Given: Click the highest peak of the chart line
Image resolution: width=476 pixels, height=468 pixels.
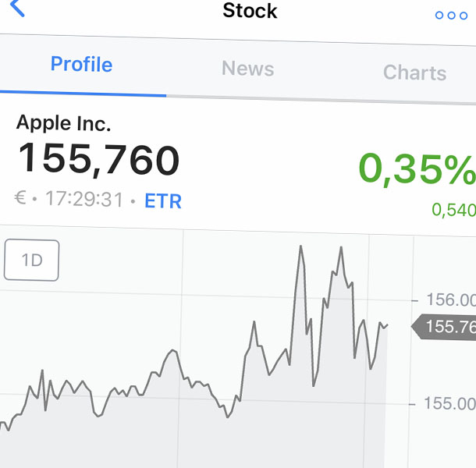Looking at the screenshot, I should point(300,246).
